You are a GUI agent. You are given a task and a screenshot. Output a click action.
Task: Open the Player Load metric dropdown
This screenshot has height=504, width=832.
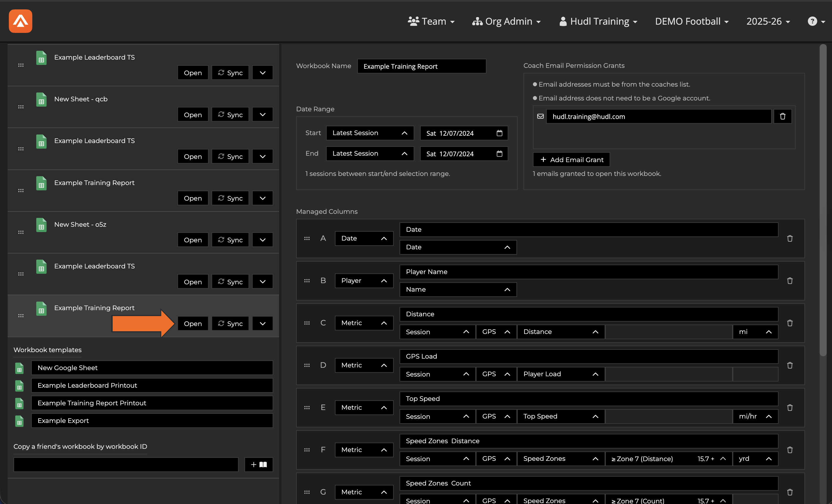pos(561,374)
